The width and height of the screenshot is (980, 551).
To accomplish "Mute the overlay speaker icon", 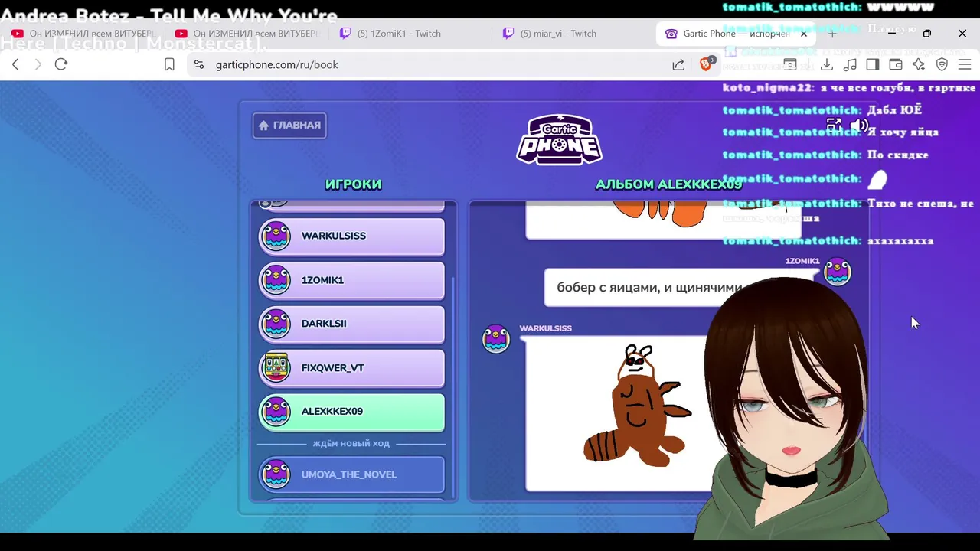I will click(859, 126).
